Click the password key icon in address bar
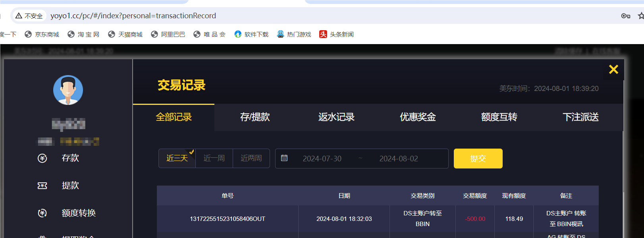 point(625,16)
